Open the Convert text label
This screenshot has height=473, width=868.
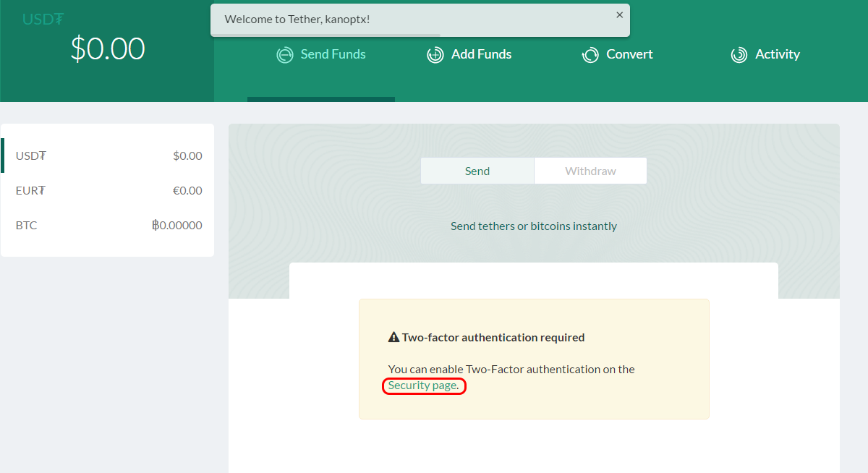click(x=629, y=54)
